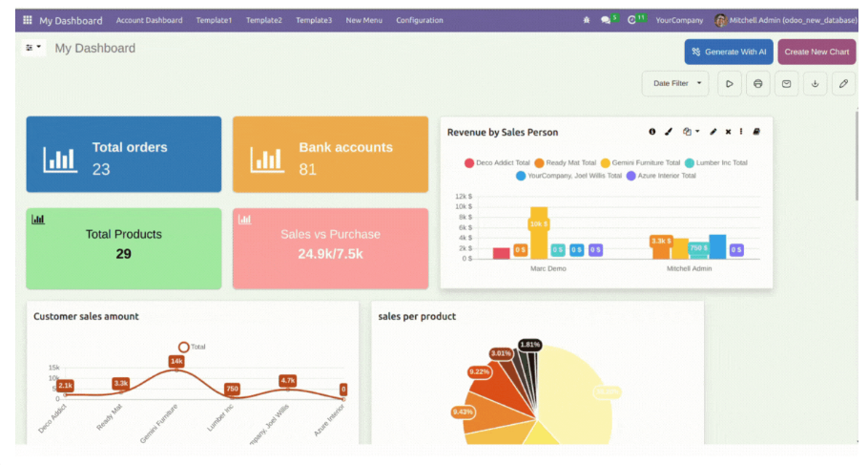The width and height of the screenshot is (868, 465).
Task: Click Customer sales amount chart title
Action: pos(86,316)
